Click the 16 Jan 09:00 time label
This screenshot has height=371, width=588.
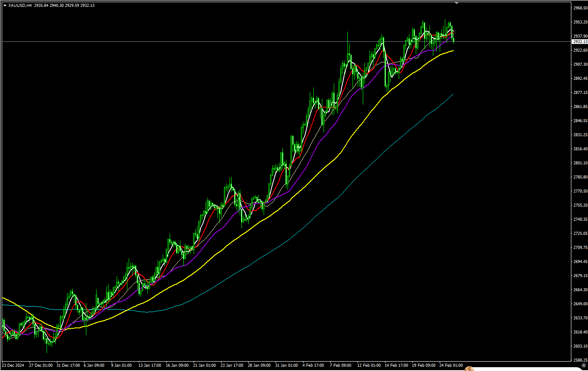pos(177,365)
